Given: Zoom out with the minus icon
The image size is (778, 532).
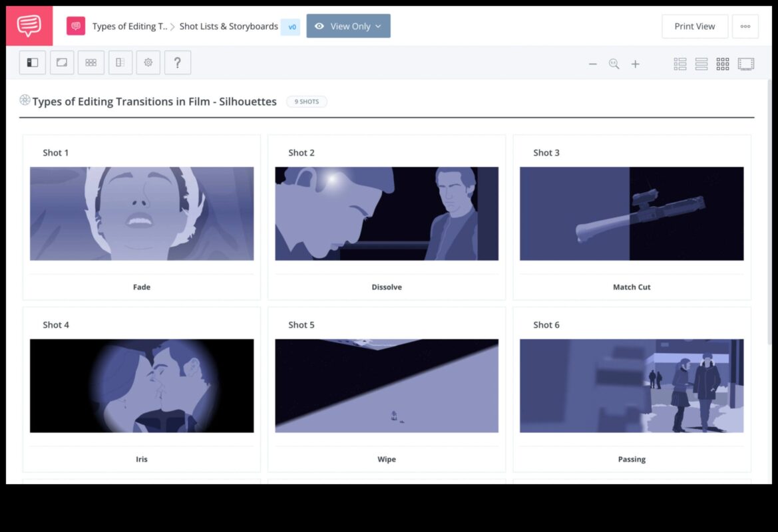Looking at the screenshot, I should (x=592, y=64).
